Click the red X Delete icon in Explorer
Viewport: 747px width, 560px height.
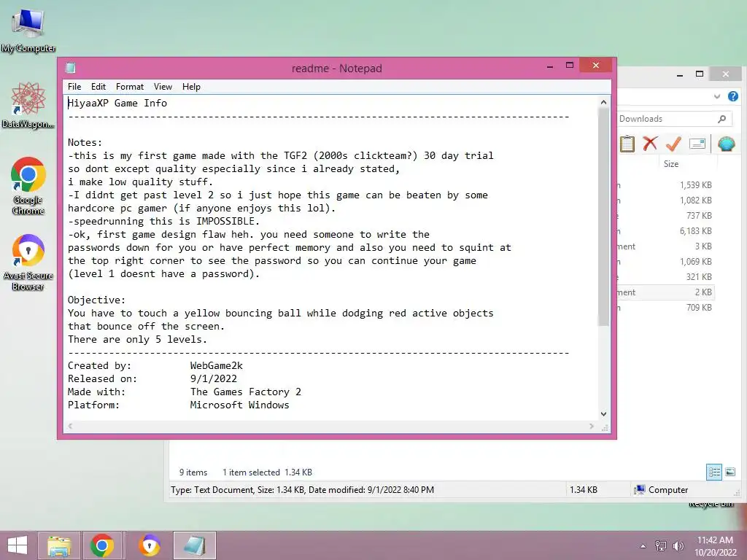tap(650, 144)
